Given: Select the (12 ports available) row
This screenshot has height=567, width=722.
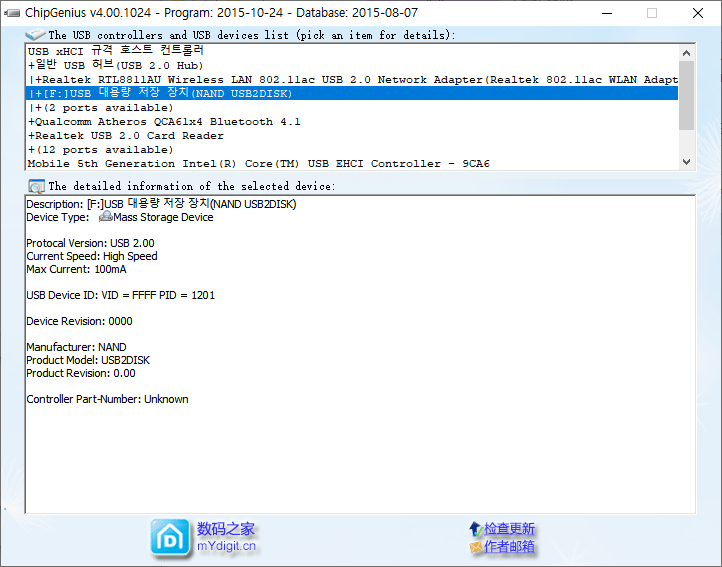Looking at the screenshot, I should [352, 150].
